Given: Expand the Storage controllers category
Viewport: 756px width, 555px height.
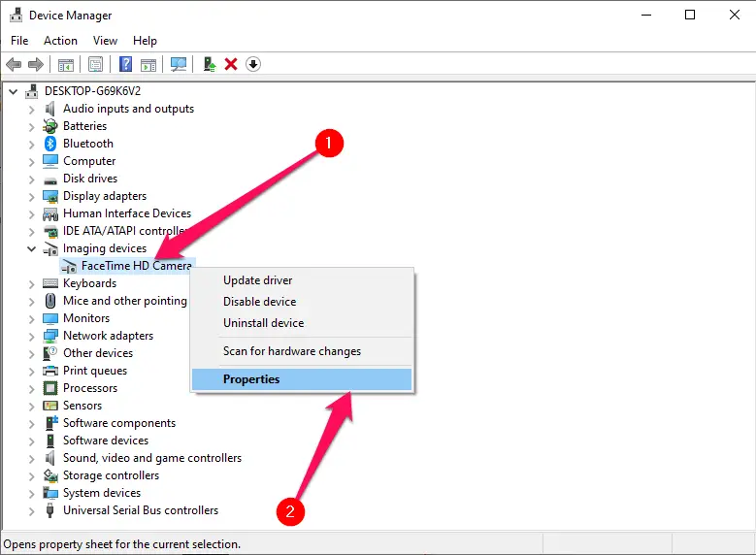Looking at the screenshot, I should pyautogui.click(x=31, y=475).
